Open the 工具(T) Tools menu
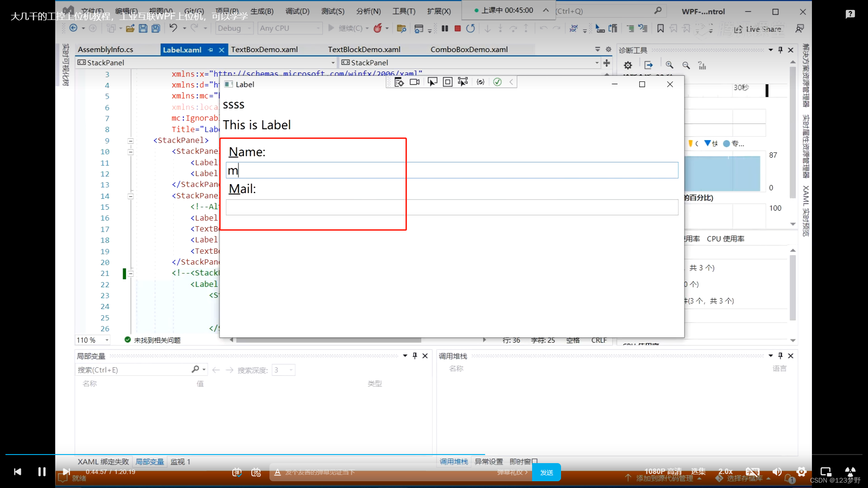 404,11
